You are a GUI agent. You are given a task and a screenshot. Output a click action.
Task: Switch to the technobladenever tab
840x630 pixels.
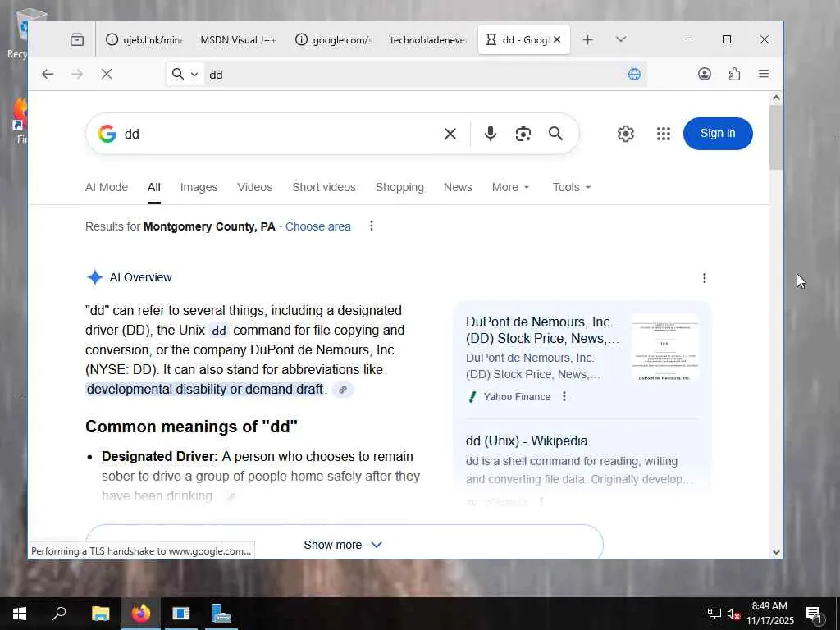[428, 39]
